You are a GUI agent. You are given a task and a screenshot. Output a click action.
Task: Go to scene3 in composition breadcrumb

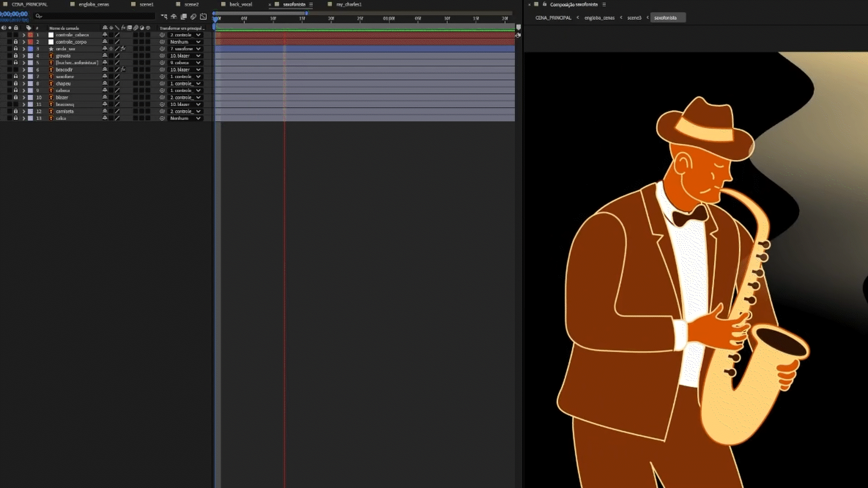(634, 18)
